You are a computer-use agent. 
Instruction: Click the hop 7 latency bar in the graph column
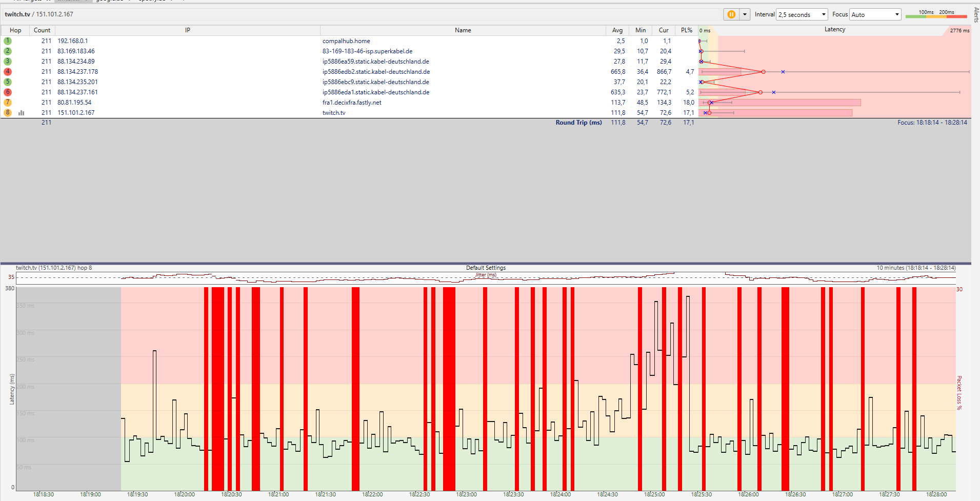coord(780,103)
